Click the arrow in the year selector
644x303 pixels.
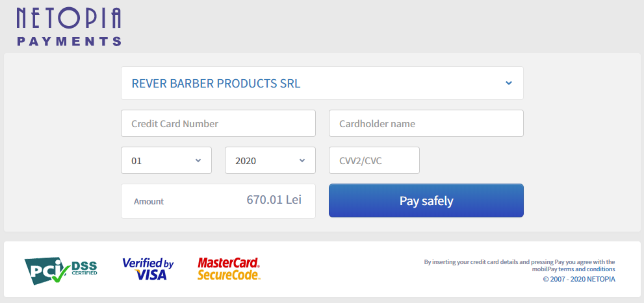(x=302, y=161)
